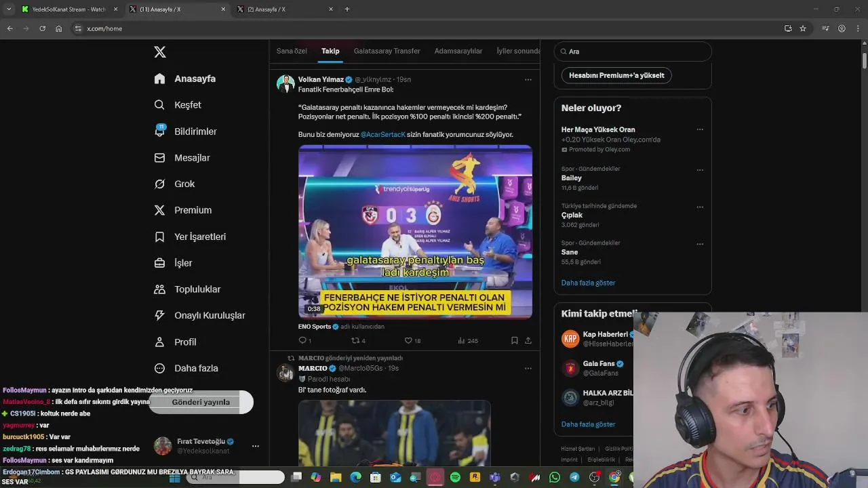Open Daha fazla more menu
The width and height of the screenshot is (868, 488).
pyautogui.click(x=186, y=368)
